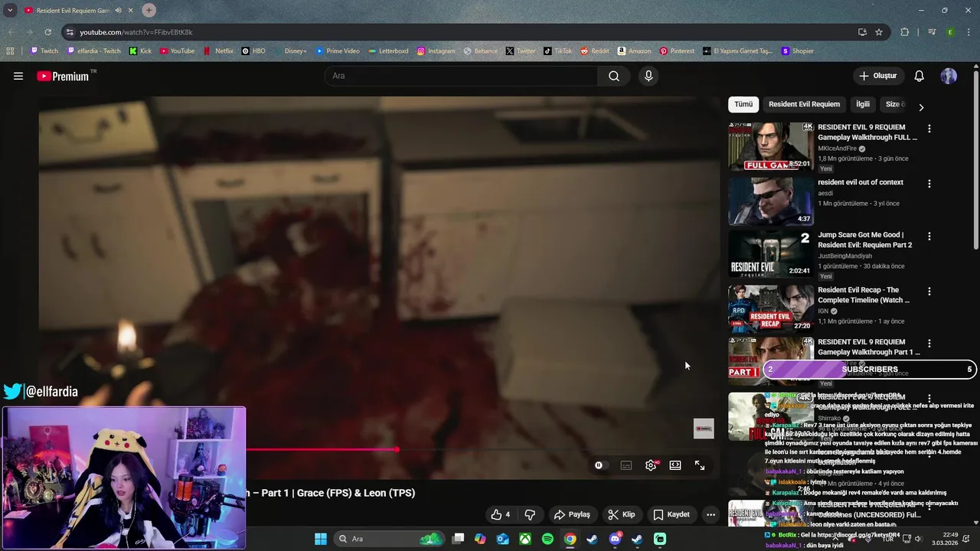This screenshot has height=551, width=980.
Task: Open the 4:37 out of context thumbnail
Action: click(x=771, y=201)
